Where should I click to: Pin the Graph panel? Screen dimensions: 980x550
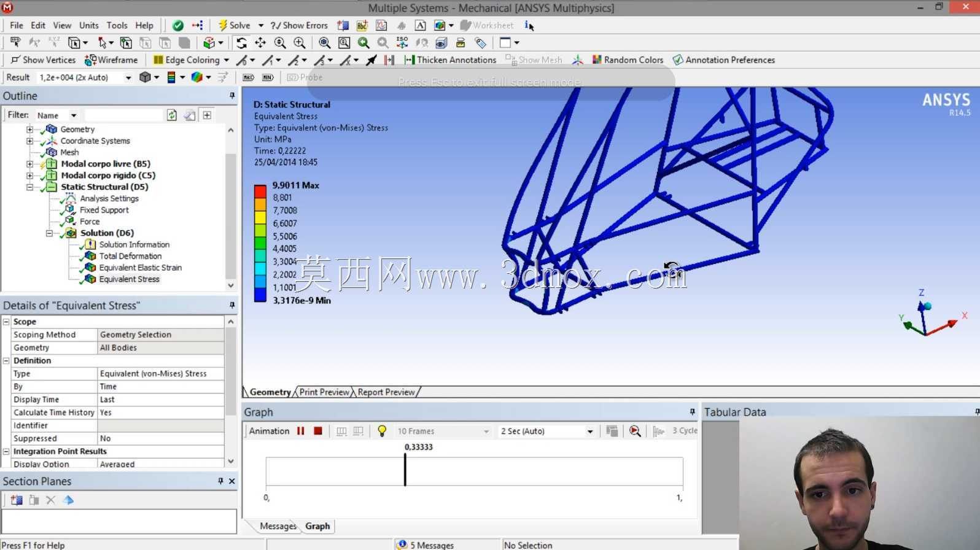(x=692, y=412)
